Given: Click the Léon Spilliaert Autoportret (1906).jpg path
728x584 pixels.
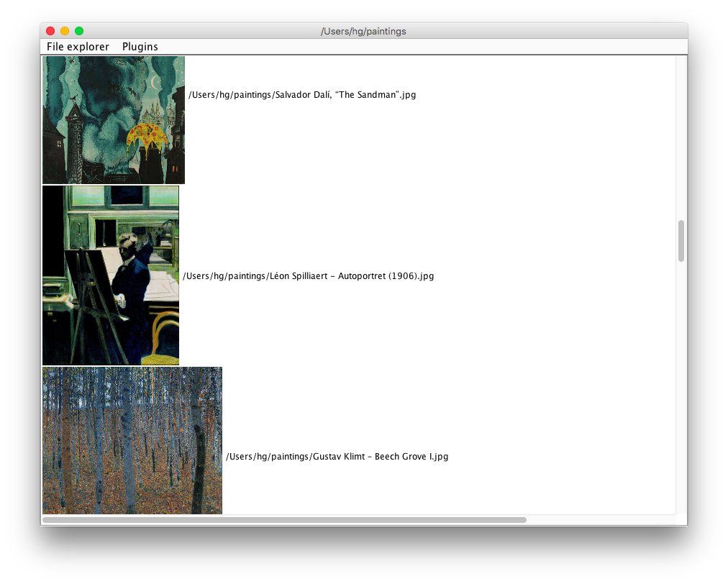Looking at the screenshot, I should click(x=309, y=276).
